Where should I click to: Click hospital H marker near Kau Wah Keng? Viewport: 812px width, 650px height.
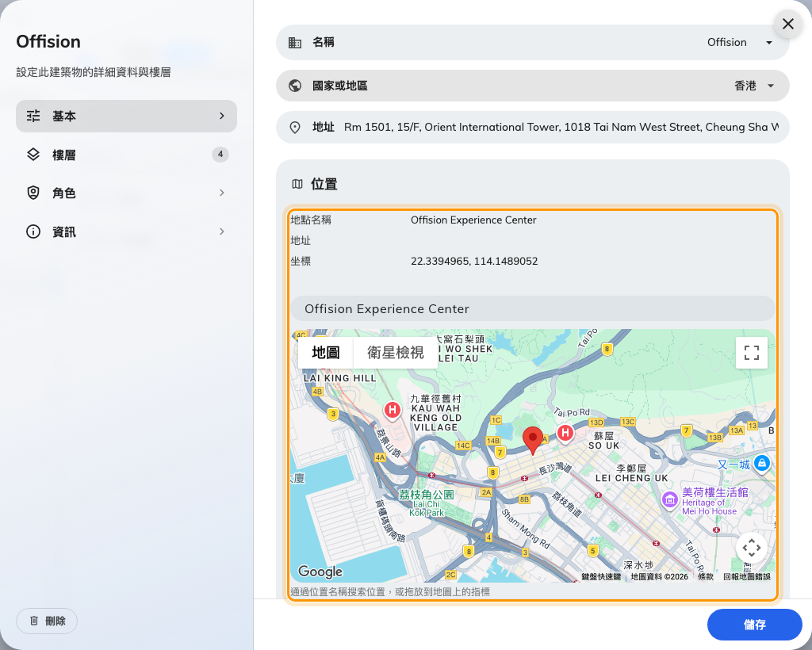pos(393,411)
